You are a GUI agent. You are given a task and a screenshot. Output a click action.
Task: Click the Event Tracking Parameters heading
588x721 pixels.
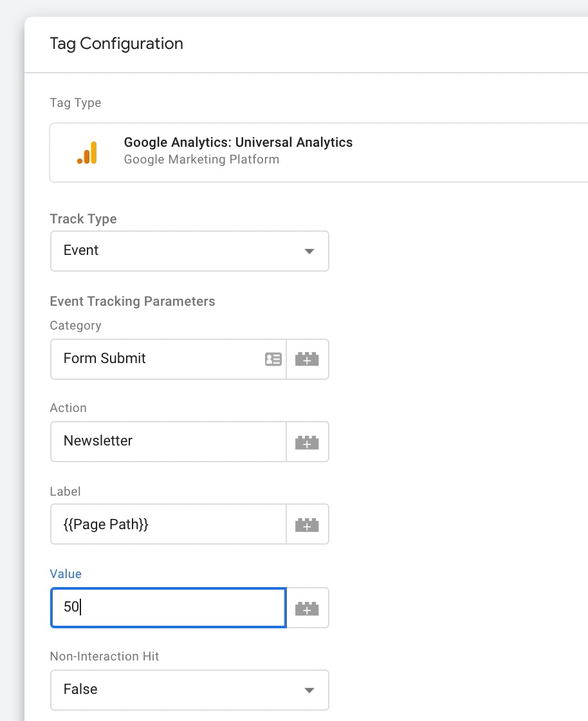pyautogui.click(x=133, y=302)
